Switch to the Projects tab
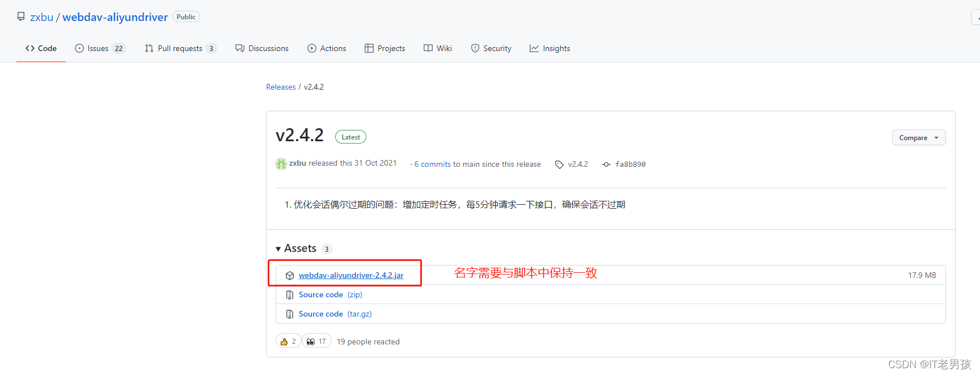 pos(385,48)
